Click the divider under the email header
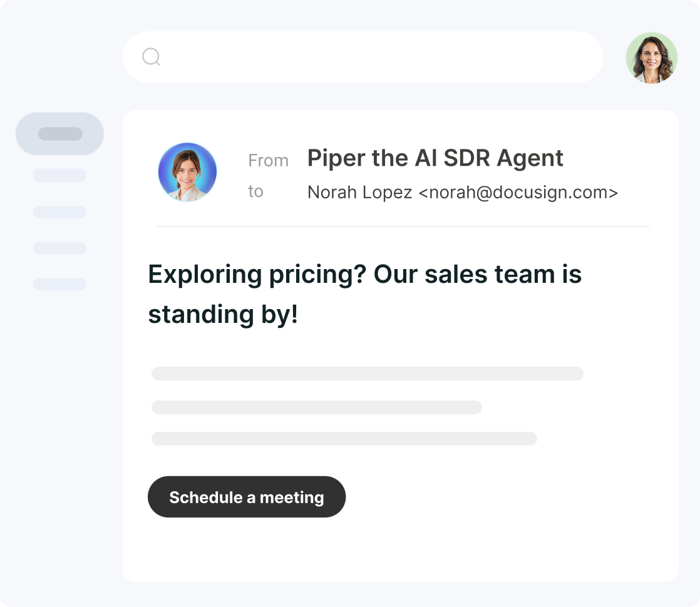The image size is (700, 607). 403,227
